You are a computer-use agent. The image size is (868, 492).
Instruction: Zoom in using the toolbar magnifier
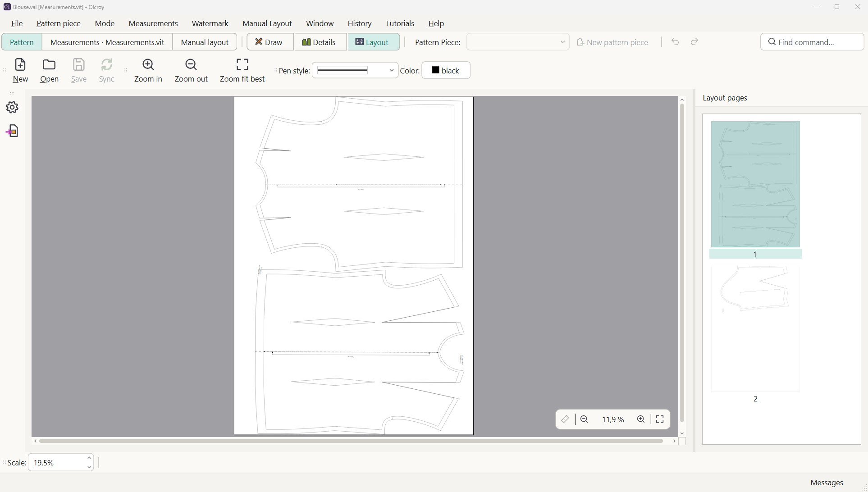pos(148,70)
